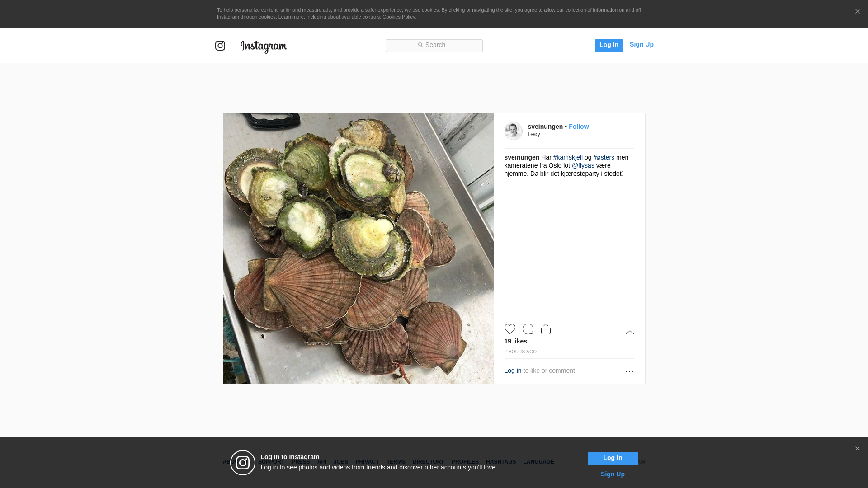Save post with bookmark icon
The height and width of the screenshot is (488, 868).
click(x=630, y=329)
